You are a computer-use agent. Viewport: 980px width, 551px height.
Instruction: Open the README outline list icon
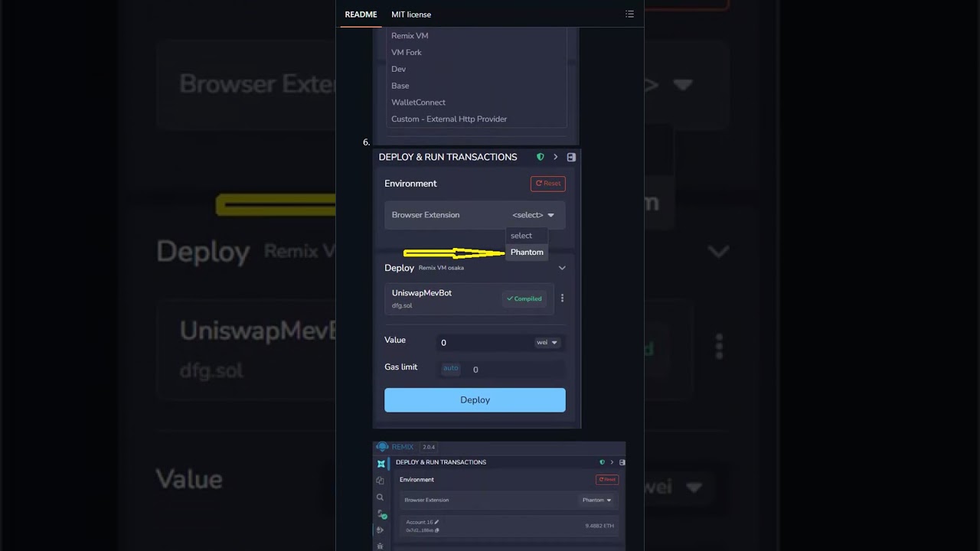click(629, 14)
